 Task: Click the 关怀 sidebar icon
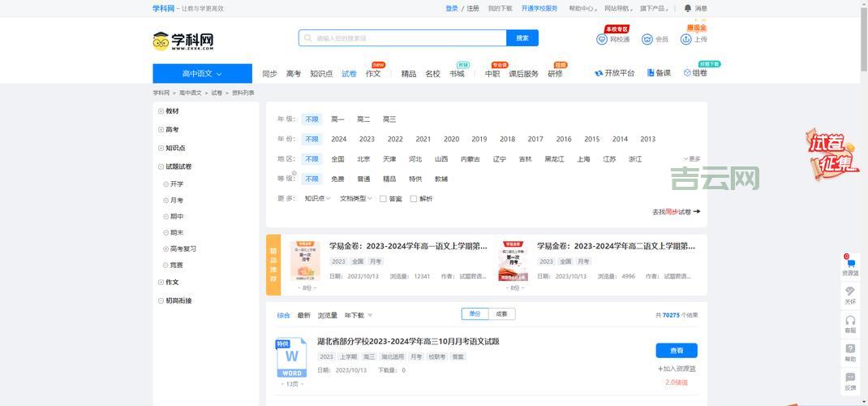tap(849, 296)
